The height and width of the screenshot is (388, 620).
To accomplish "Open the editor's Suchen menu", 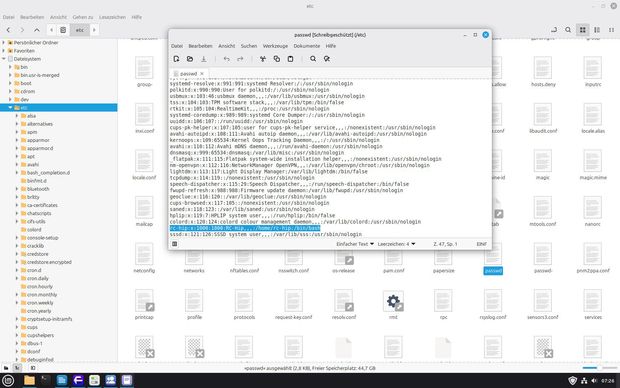I will click(249, 46).
